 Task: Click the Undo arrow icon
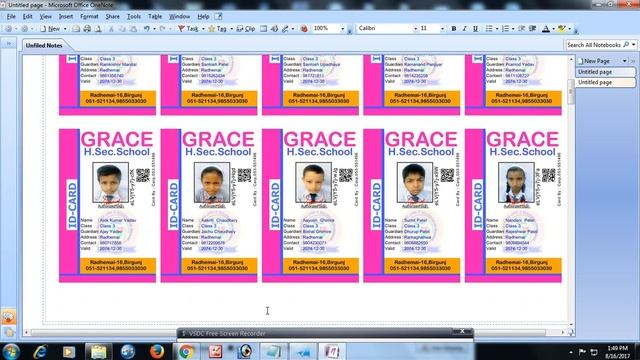coord(147,29)
